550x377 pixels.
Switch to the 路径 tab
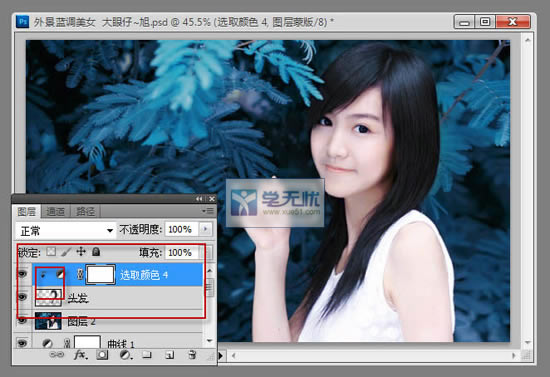click(x=86, y=211)
